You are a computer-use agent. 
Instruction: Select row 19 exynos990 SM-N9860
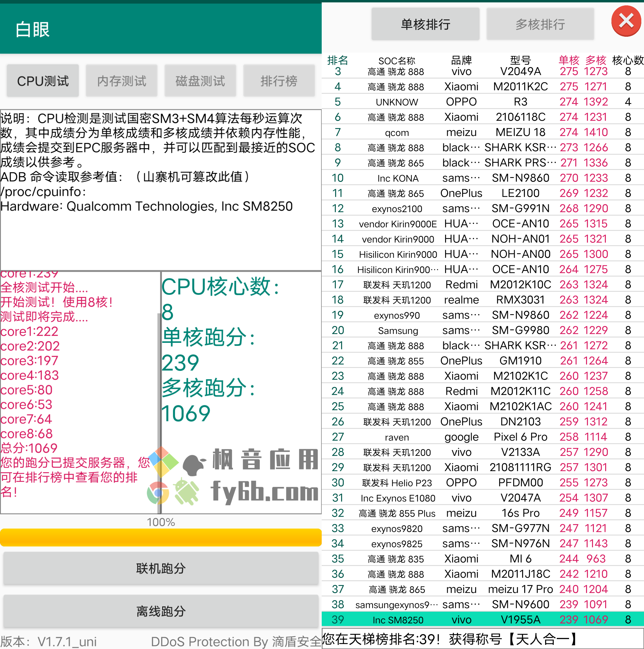483,315
